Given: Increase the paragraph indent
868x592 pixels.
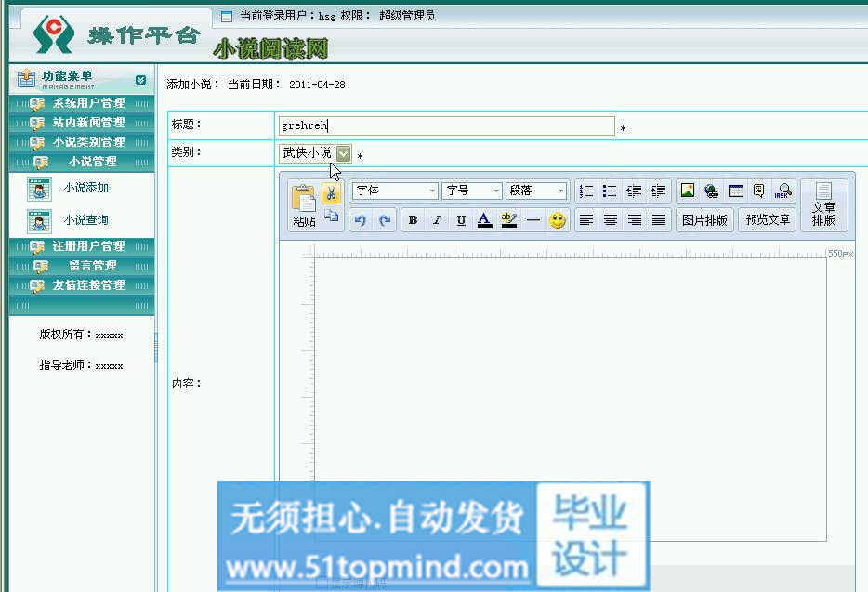Looking at the screenshot, I should pyautogui.click(x=658, y=191).
